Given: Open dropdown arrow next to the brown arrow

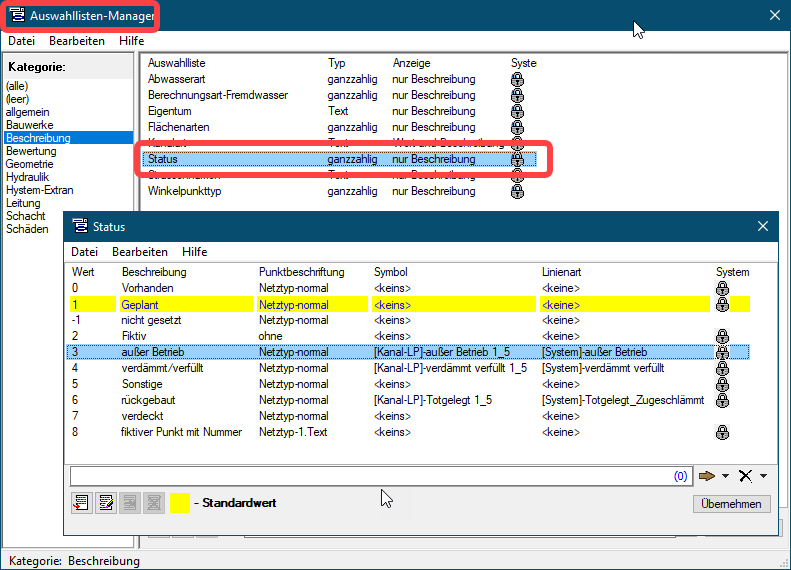Looking at the screenshot, I should pyautogui.click(x=725, y=477).
